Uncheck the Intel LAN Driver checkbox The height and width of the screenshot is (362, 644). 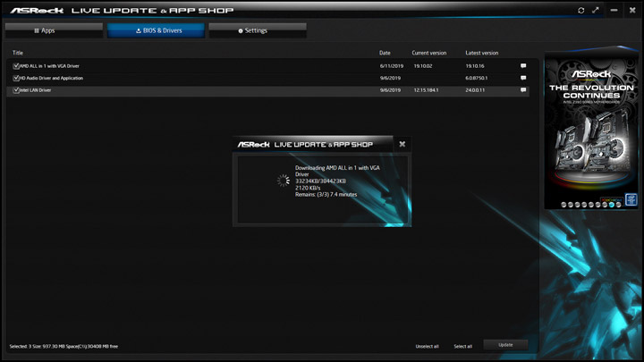16,90
